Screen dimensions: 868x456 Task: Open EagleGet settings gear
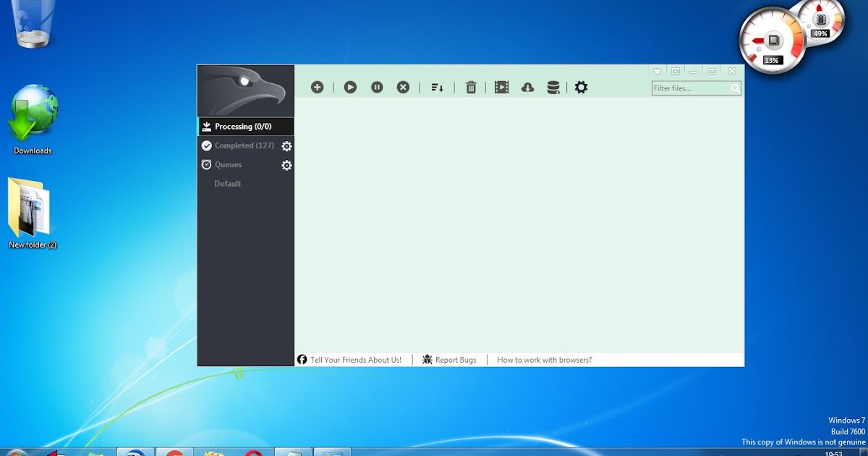click(x=580, y=86)
